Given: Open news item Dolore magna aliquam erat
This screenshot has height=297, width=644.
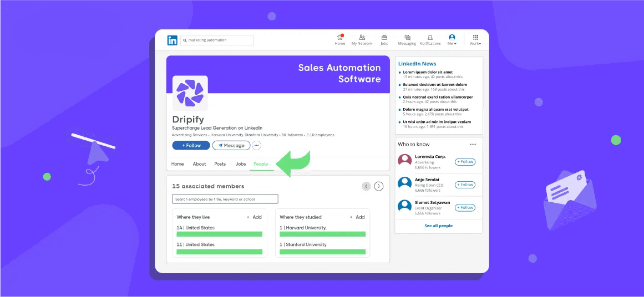Looking at the screenshot, I should (x=436, y=110).
